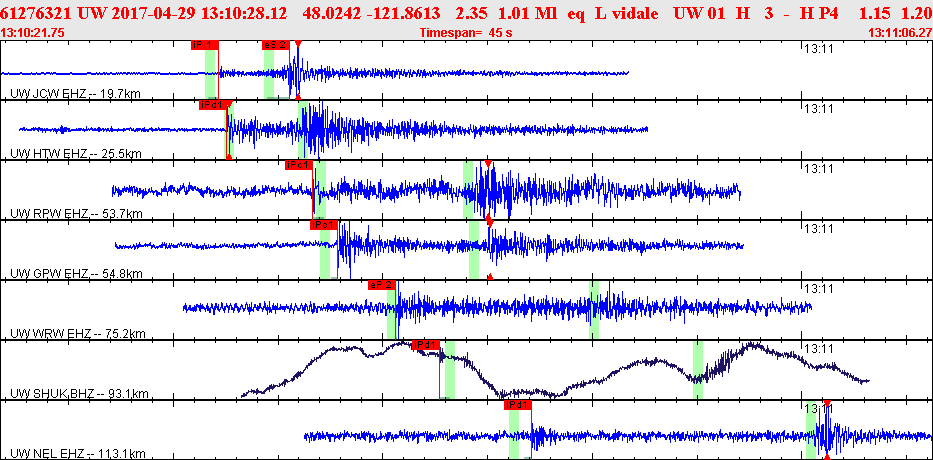This screenshot has height=460, width=933.
Task: Click the red triangle marker atop RPW trace
Action: [x=488, y=164]
